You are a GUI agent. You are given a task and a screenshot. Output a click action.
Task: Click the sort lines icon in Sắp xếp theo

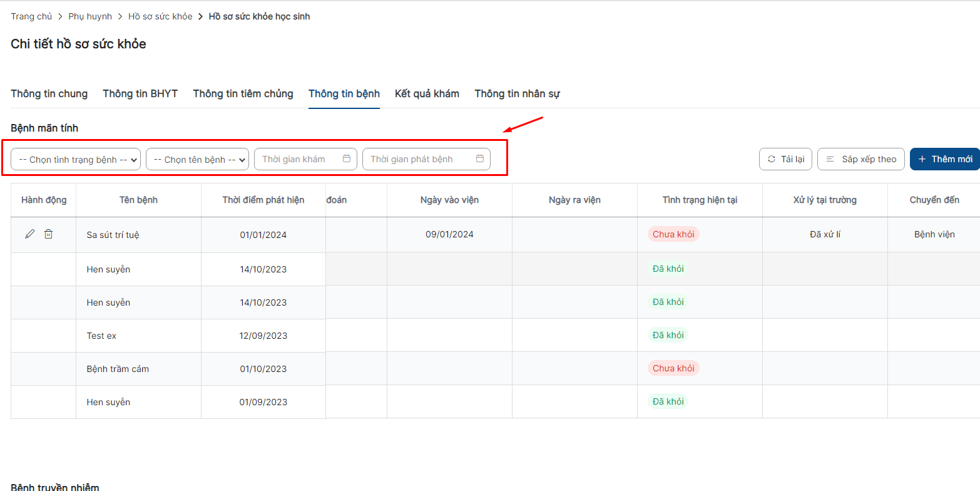pyautogui.click(x=830, y=159)
